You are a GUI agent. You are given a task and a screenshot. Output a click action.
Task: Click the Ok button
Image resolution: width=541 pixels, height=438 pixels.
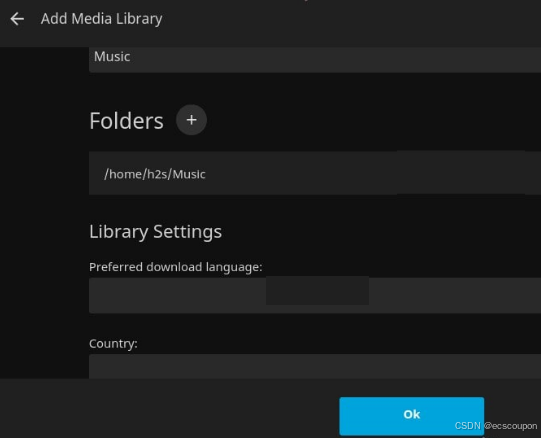click(411, 416)
